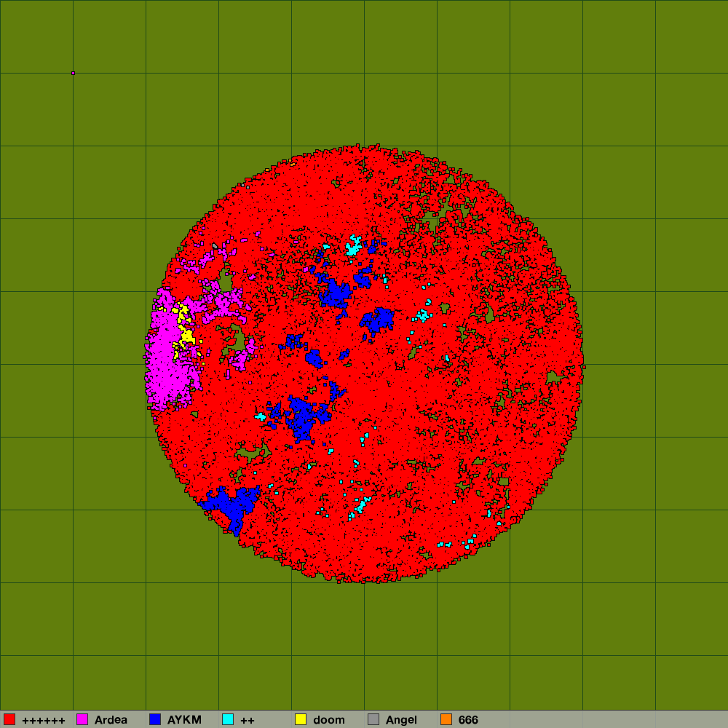Screen dimensions: 728x728
Task: Click the cyan ++ legend swatch
Action: 228,719
